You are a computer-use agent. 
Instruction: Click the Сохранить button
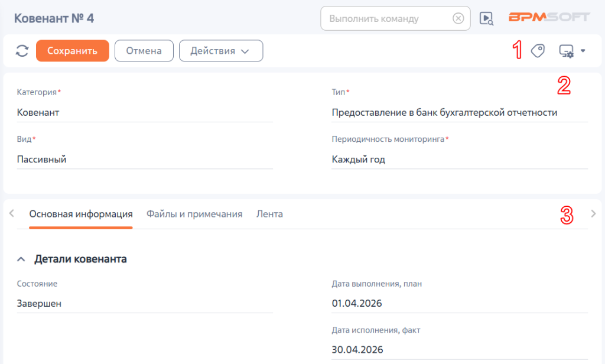tap(73, 51)
